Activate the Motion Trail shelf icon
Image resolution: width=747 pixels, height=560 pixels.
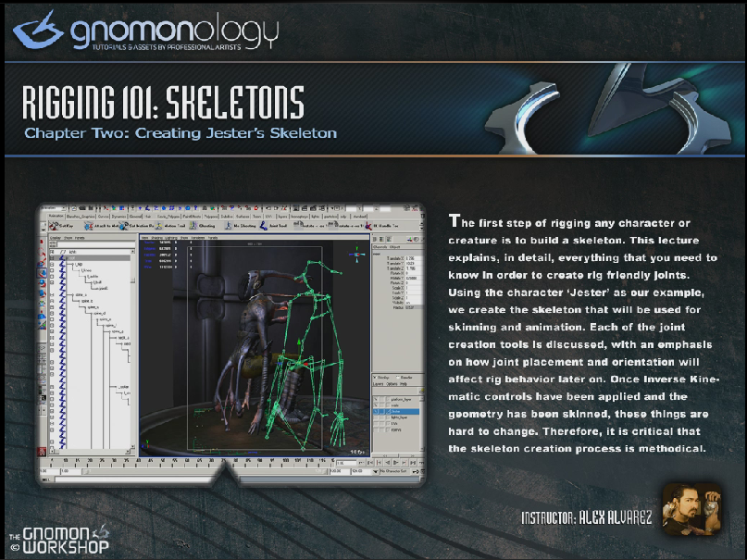tap(159, 226)
